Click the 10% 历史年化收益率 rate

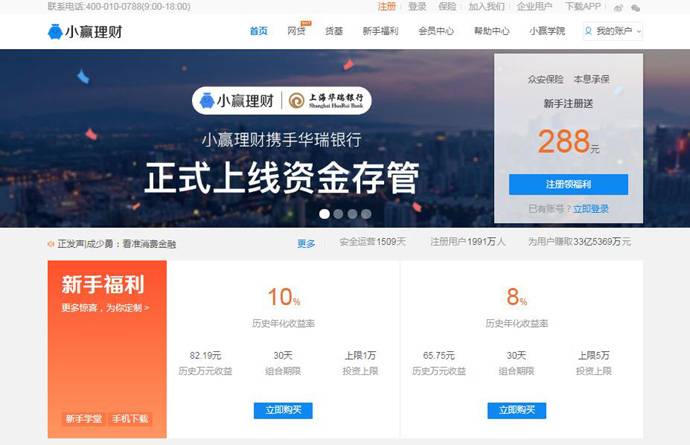[x=284, y=297]
